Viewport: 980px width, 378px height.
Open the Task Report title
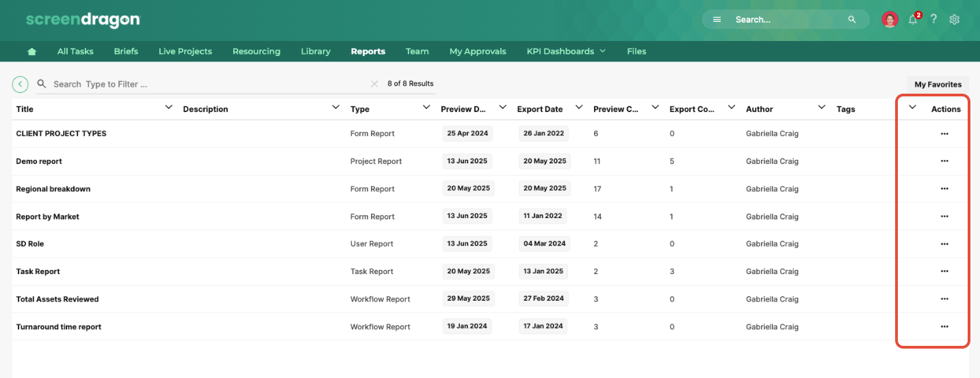click(38, 271)
